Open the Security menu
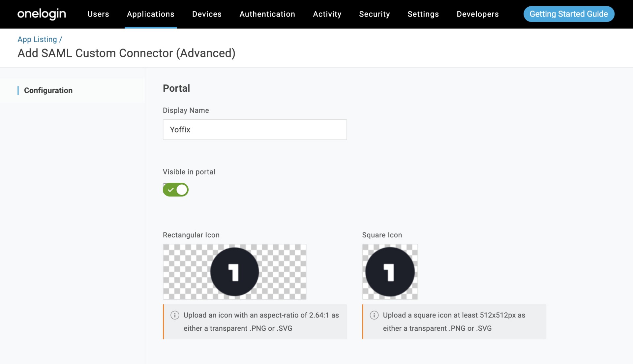 pyautogui.click(x=374, y=14)
